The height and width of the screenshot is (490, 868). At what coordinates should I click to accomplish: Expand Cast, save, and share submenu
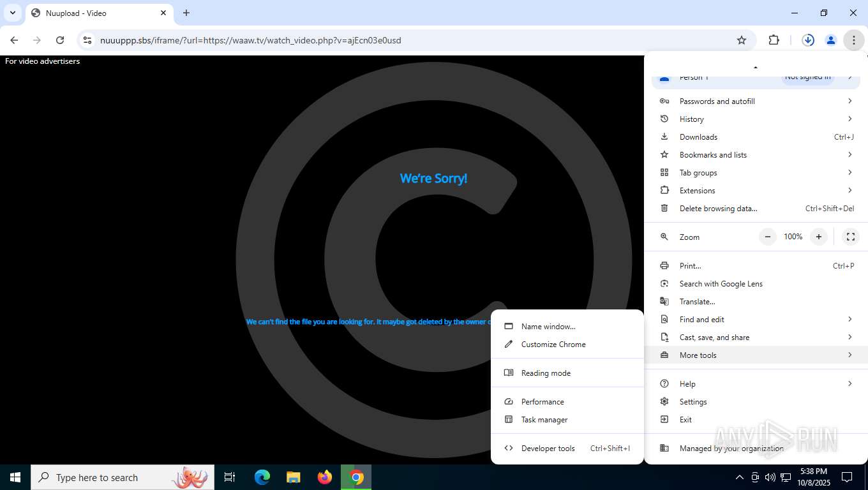(x=756, y=338)
